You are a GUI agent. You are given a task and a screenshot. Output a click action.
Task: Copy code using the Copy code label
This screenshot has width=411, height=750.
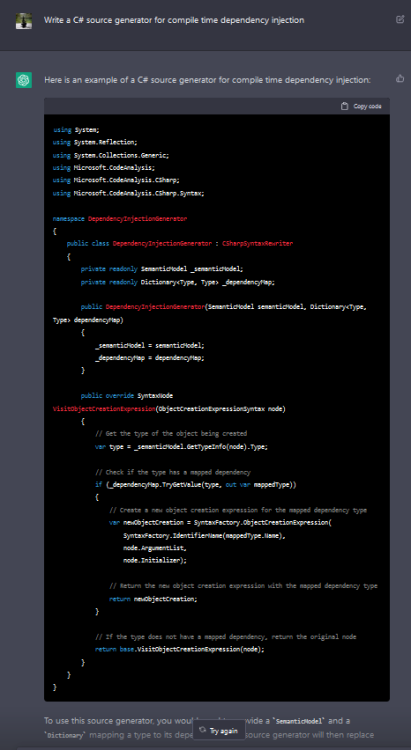367,106
